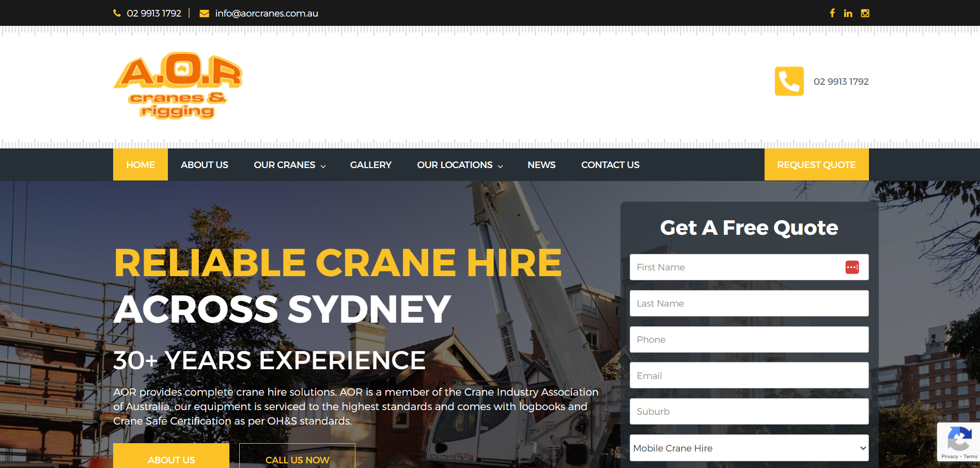The width and height of the screenshot is (980, 468).
Task: Click the yellow ABOUT US button
Action: [x=171, y=460]
